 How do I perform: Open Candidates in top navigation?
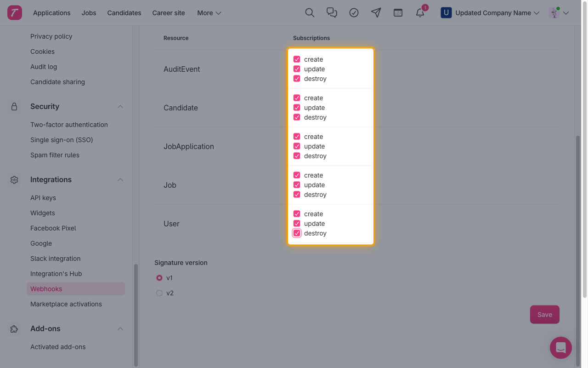124,13
